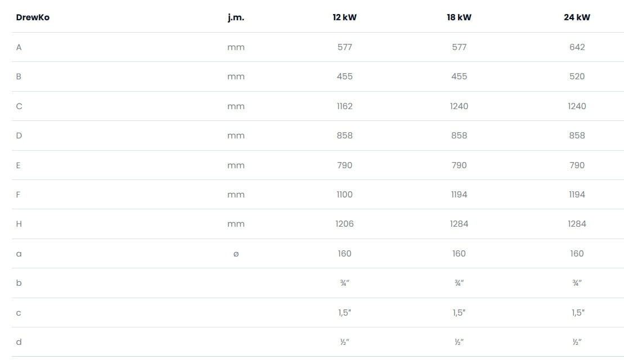The height and width of the screenshot is (364, 624).
Task: Click the 12 kW column header
Action: (344, 17)
